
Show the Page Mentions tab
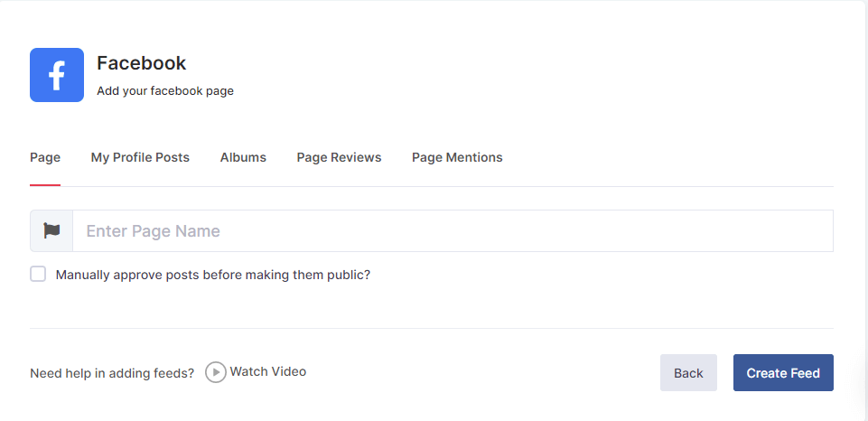click(457, 157)
